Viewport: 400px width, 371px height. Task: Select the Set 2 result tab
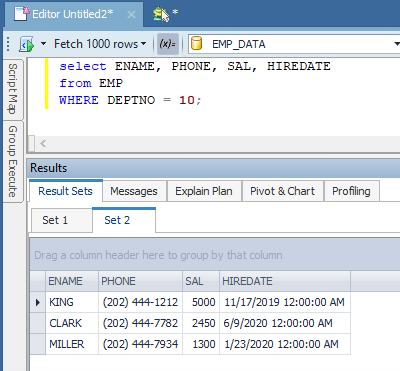click(124, 220)
